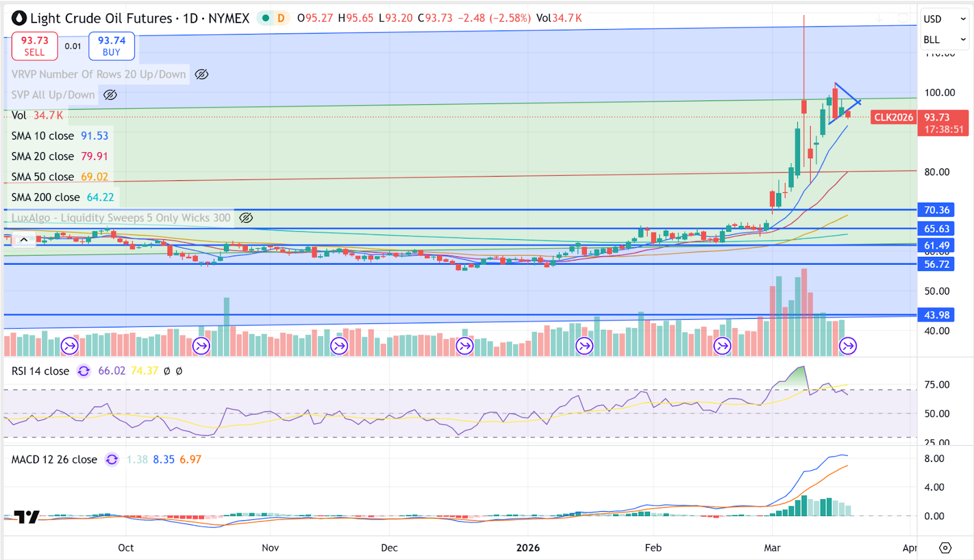
Task: Open the mid-January event marker before Feb
Action: point(584,346)
